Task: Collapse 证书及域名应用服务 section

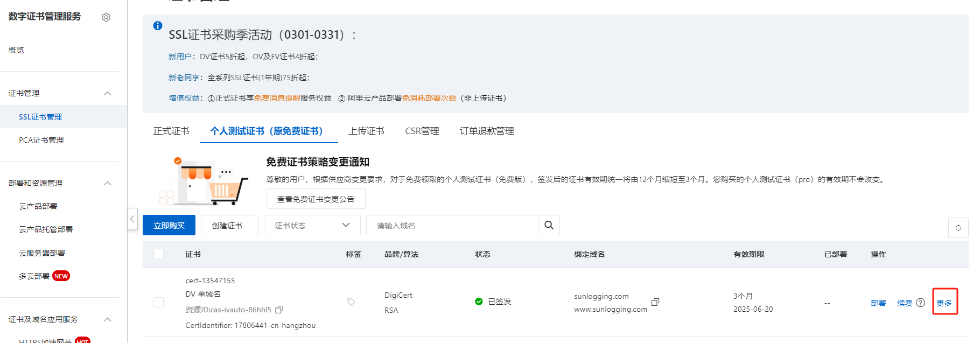Action: coord(107,319)
